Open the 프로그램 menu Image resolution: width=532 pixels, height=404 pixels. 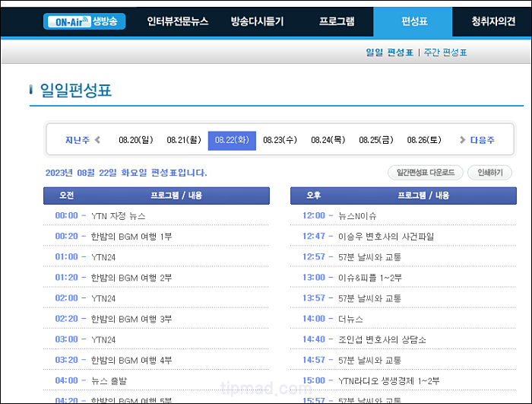[x=336, y=22]
